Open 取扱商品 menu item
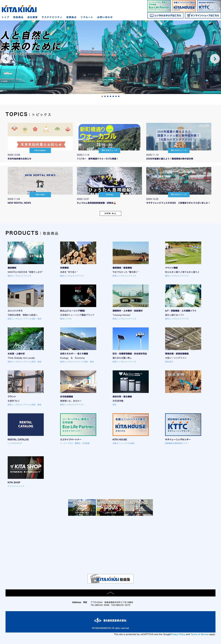 [18, 17]
